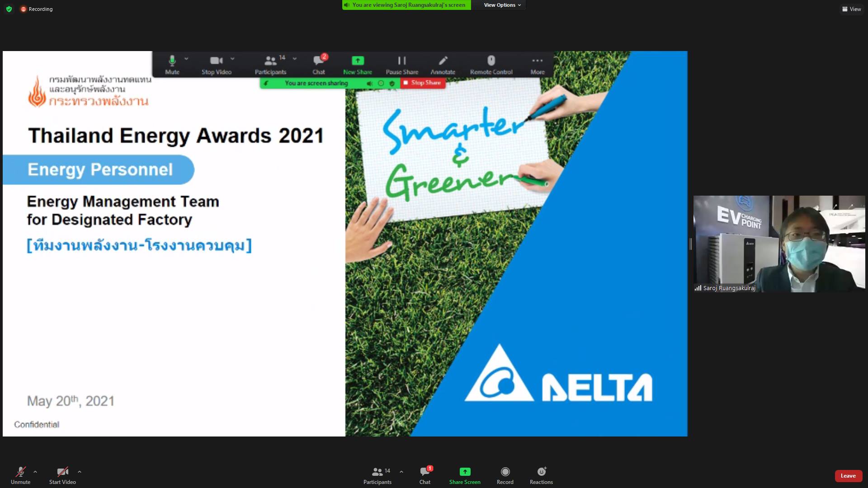Click 'You are viewing Saroj Ruangsakulraj's screen' banner
This screenshot has width=868, height=488.
click(406, 5)
